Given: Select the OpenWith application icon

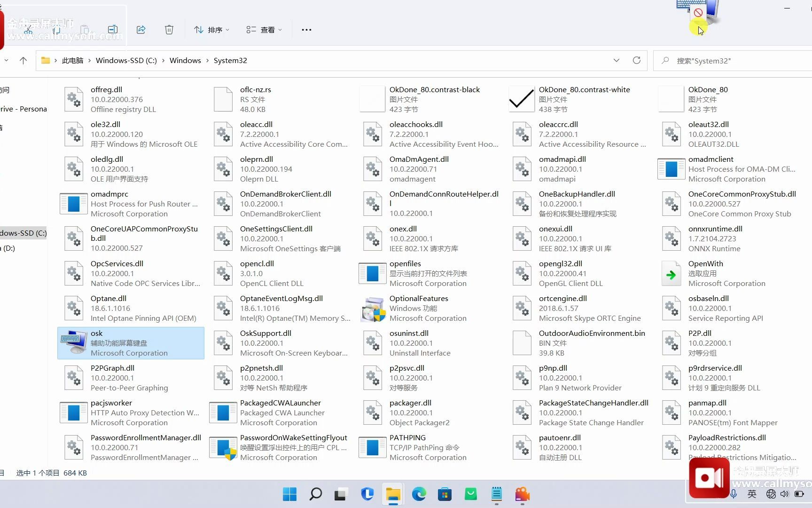Looking at the screenshot, I should coord(671,274).
